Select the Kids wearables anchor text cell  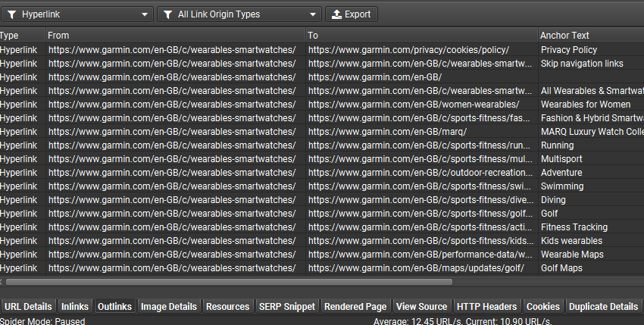pos(591,241)
